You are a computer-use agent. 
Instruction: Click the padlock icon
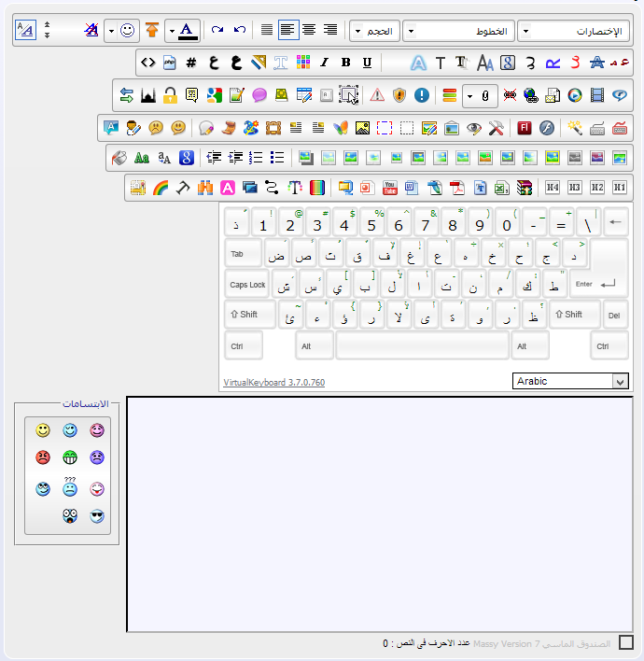[x=170, y=95]
